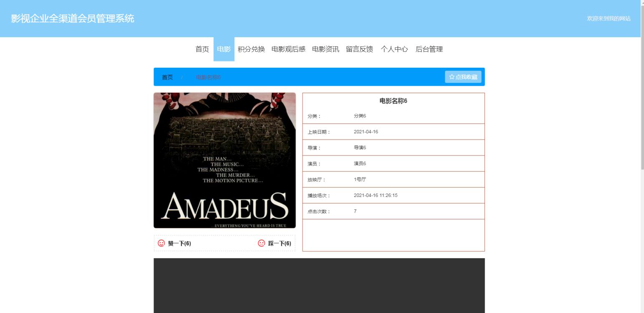This screenshot has height=313, width=644.
Task: Click the 点我收藏 favorite button
Action: (463, 77)
